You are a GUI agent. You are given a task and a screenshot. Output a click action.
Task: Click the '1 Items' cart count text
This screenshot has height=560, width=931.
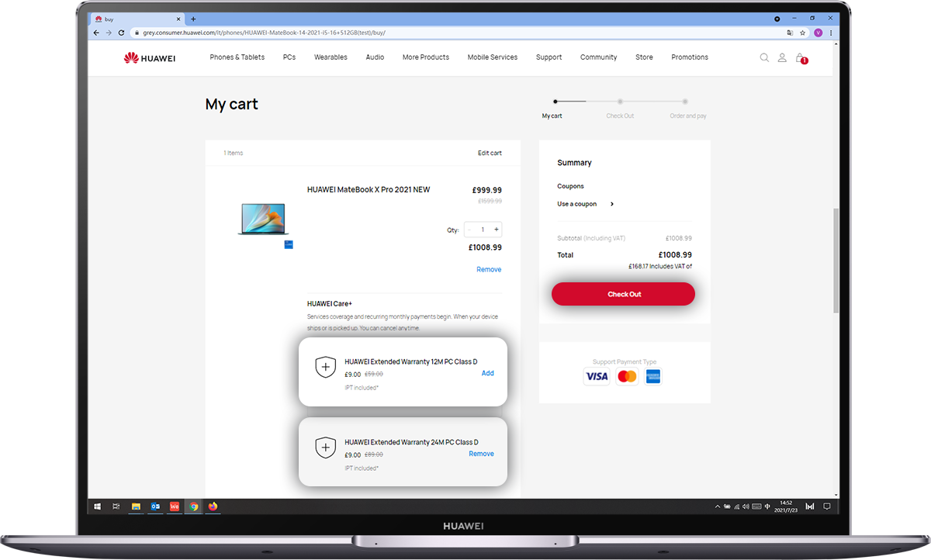coord(234,153)
